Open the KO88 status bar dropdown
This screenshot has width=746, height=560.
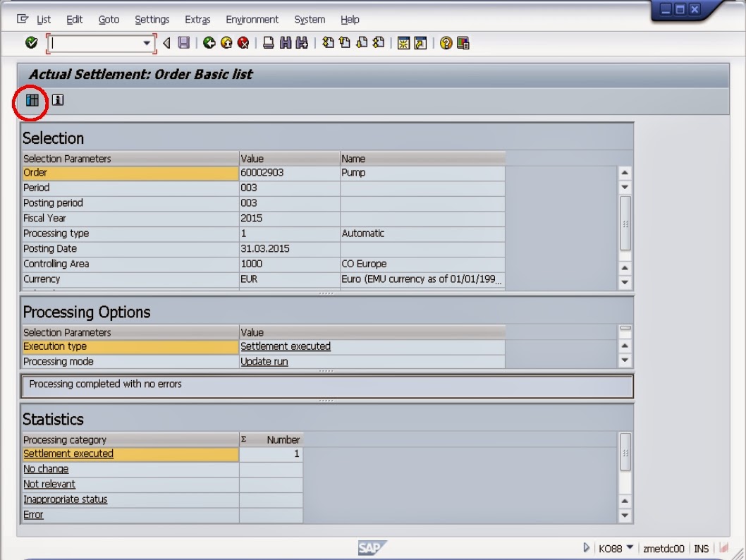coord(630,547)
